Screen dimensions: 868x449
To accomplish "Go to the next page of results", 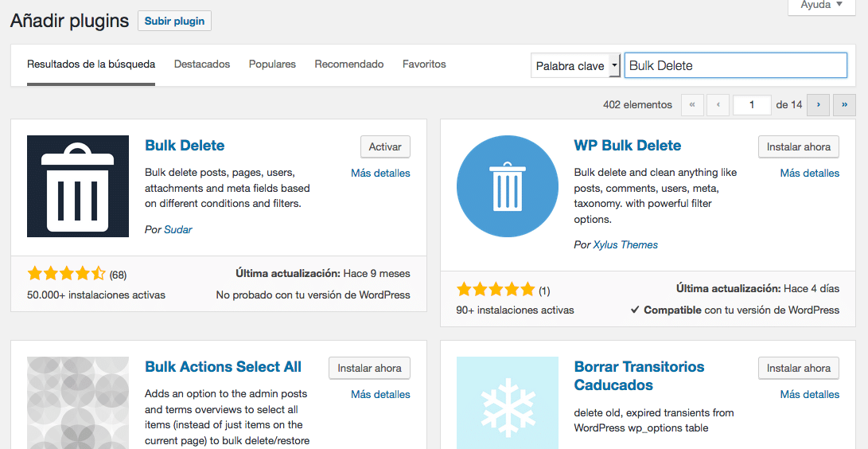I will [x=818, y=105].
